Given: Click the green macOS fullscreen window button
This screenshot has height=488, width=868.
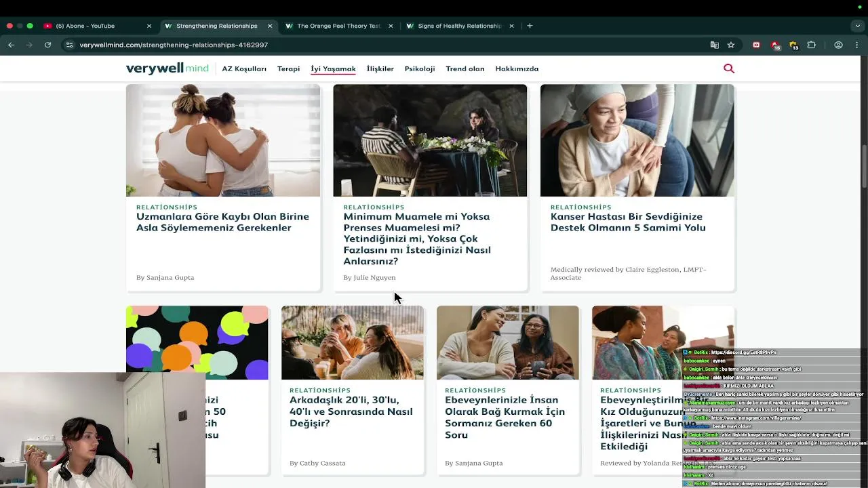Looking at the screenshot, I should click(30, 26).
